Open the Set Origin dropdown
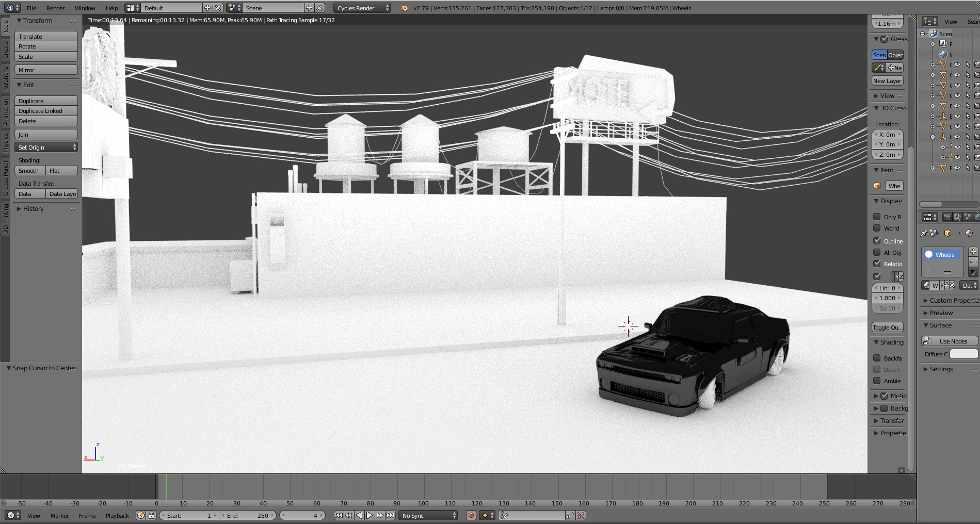This screenshot has width=980, height=524. click(46, 148)
